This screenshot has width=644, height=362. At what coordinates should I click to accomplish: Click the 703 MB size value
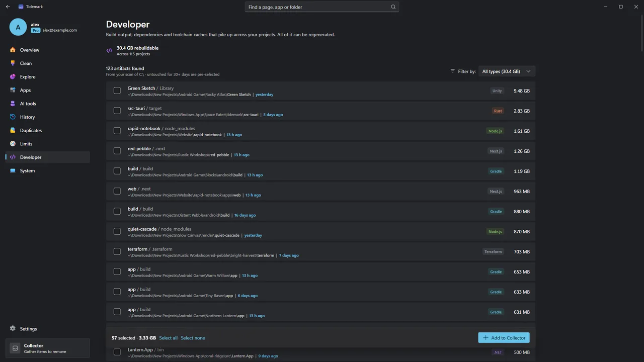[522, 252]
